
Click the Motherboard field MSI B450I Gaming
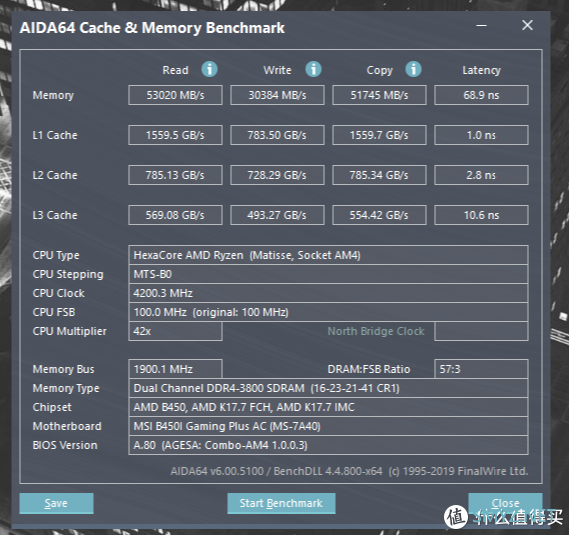click(x=328, y=426)
